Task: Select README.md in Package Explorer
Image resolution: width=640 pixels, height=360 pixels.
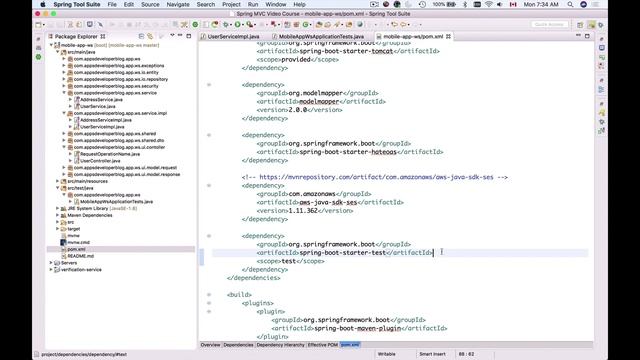Action: (80, 256)
